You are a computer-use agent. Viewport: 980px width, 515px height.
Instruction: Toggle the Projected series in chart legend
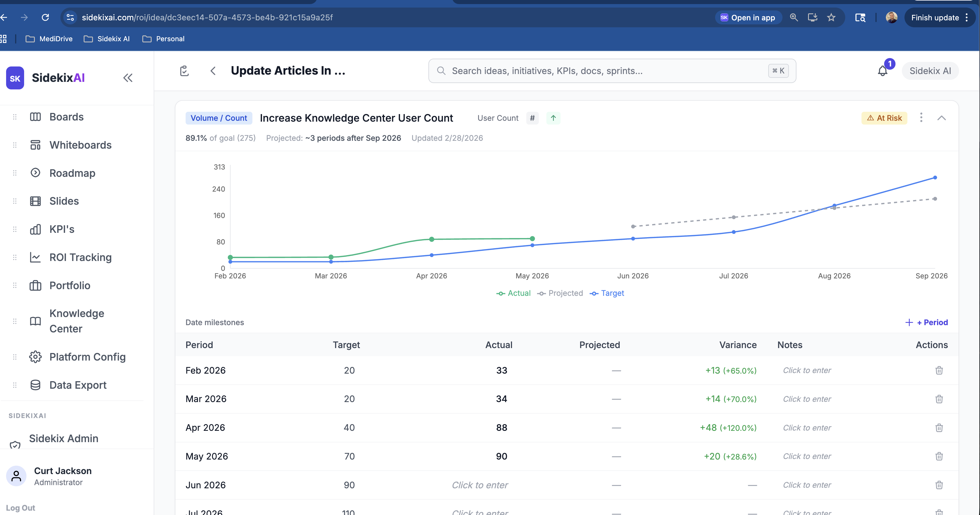[560, 293]
